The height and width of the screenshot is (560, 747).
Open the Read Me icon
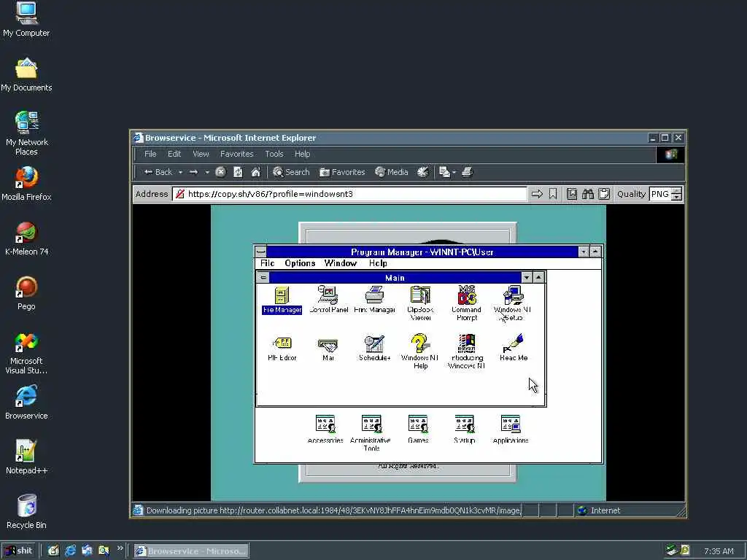pyautogui.click(x=514, y=348)
